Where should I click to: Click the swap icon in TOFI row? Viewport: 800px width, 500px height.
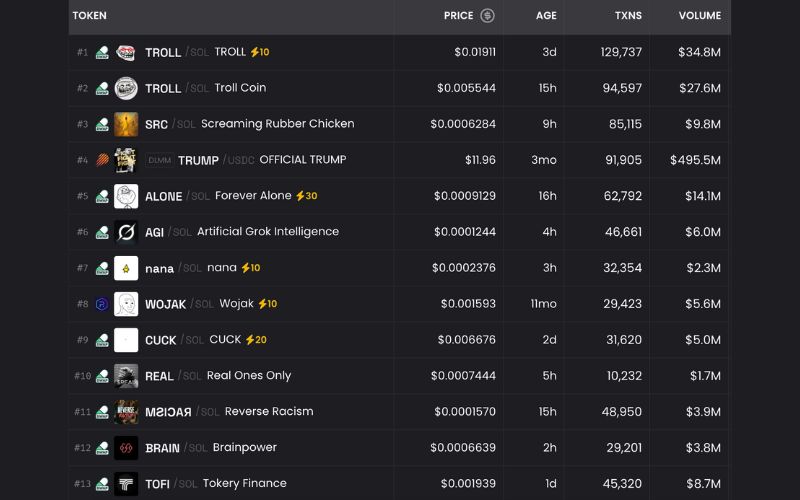102,484
